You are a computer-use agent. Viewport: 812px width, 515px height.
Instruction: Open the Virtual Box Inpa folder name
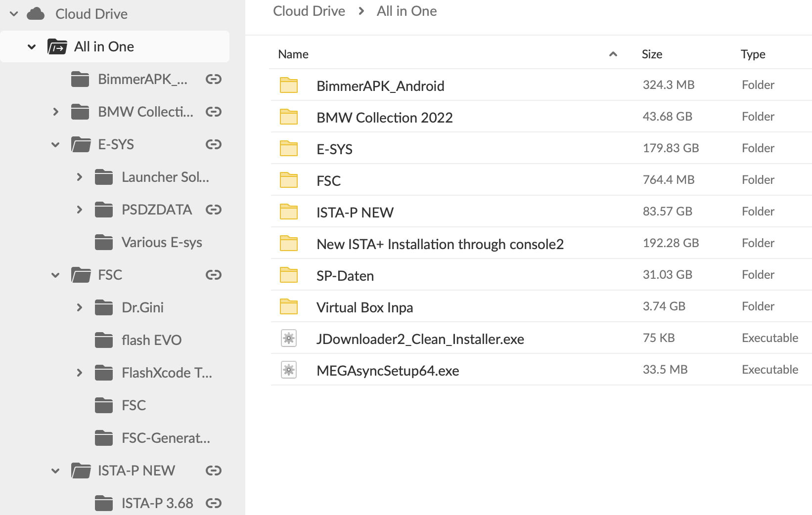point(364,307)
